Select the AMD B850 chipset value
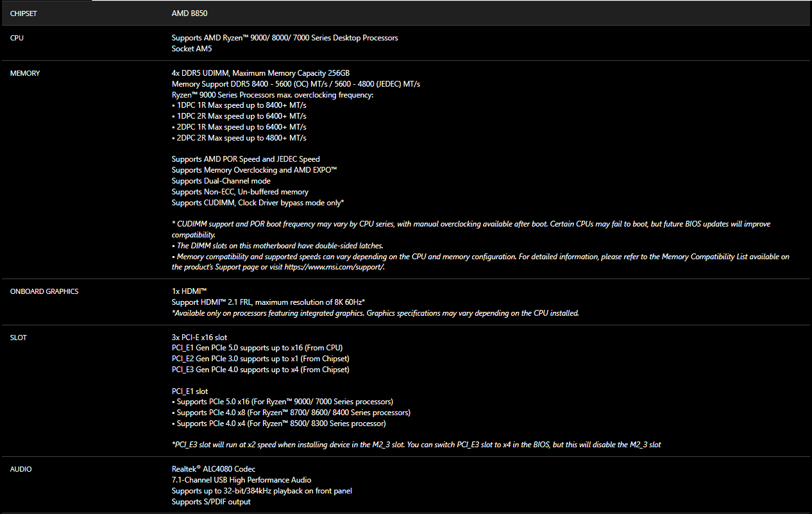The image size is (812, 514). coord(190,13)
